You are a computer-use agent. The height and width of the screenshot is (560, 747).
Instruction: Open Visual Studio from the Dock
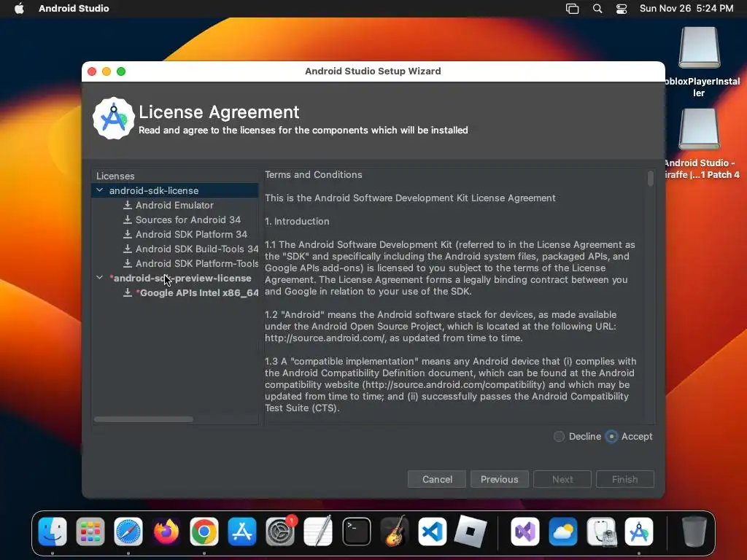click(525, 532)
